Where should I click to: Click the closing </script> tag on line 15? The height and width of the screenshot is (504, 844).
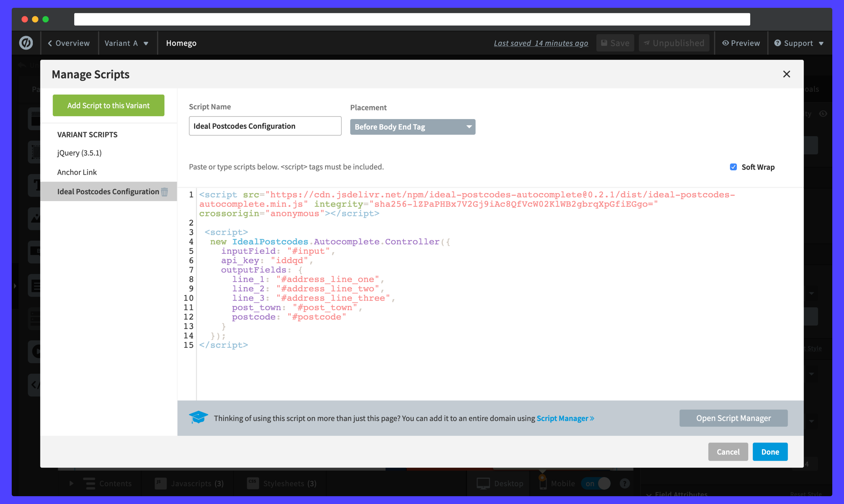click(224, 345)
